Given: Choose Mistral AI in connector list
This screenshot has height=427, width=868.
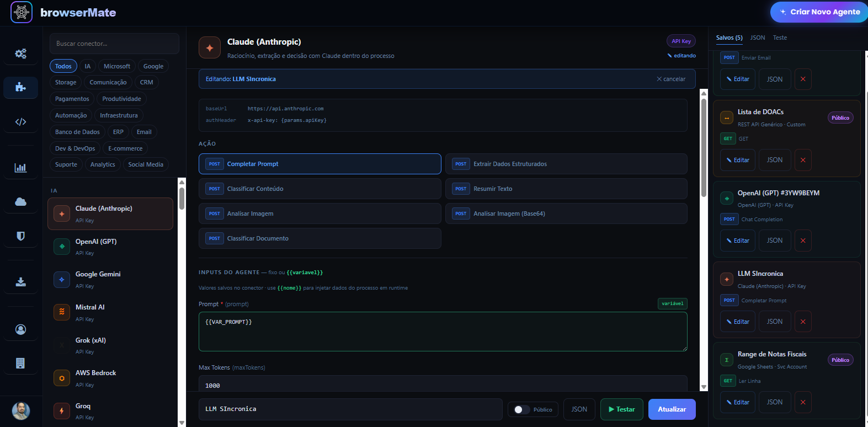Looking at the screenshot, I should pos(110,312).
